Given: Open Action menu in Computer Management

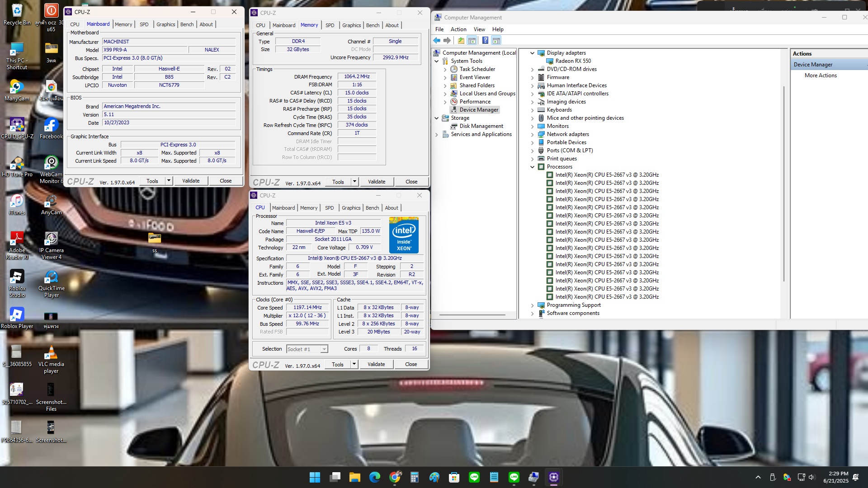Looking at the screenshot, I should (x=458, y=29).
